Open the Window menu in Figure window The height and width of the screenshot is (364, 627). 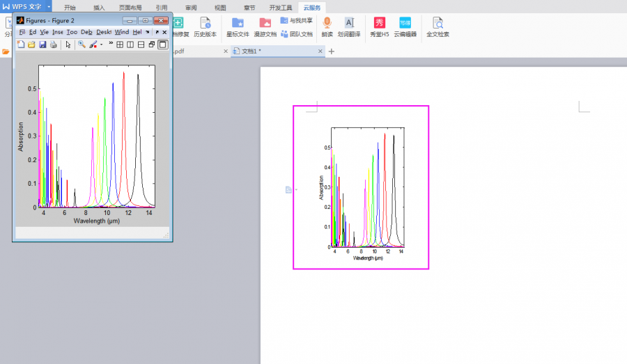[x=121, y=32]
